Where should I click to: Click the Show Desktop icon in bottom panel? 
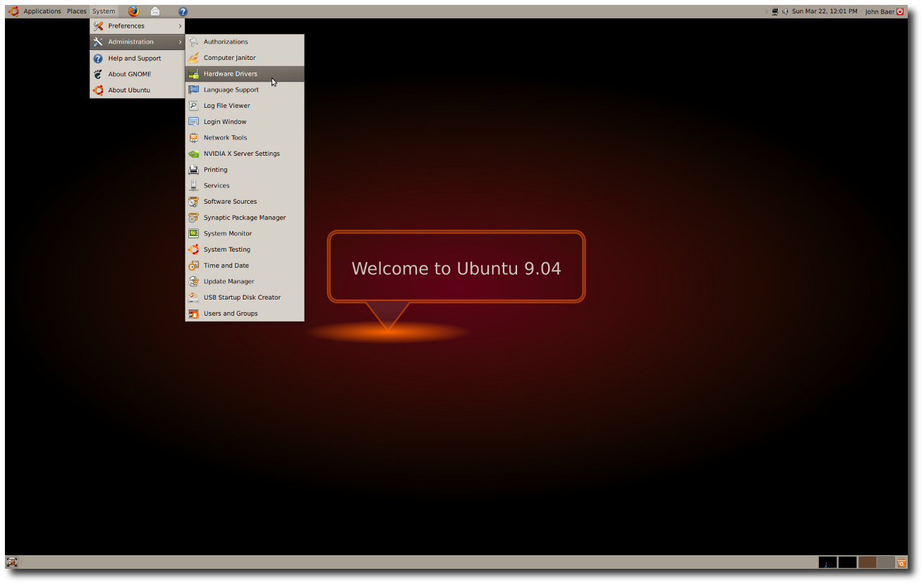(11, 562)
